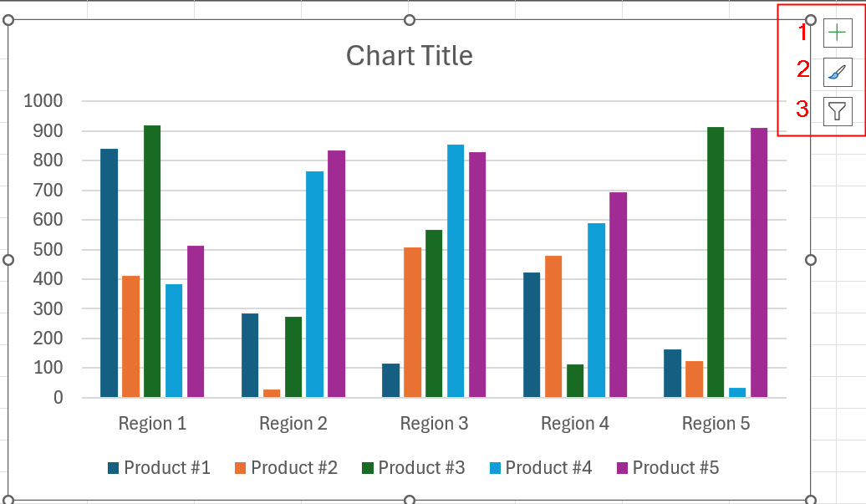866x504 pixels.
Task: Open the Chart Elements plus button
Action: tap(838, 33)
